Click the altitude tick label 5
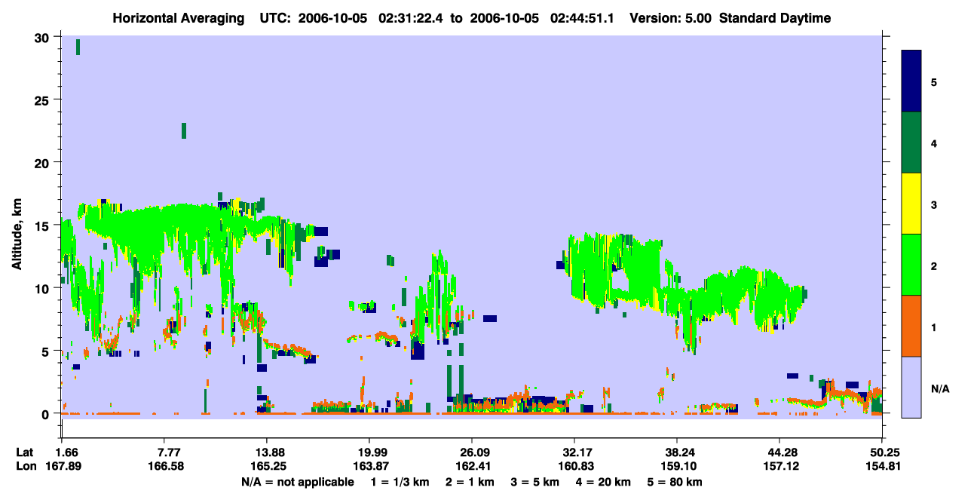 [x=47, y=351]
